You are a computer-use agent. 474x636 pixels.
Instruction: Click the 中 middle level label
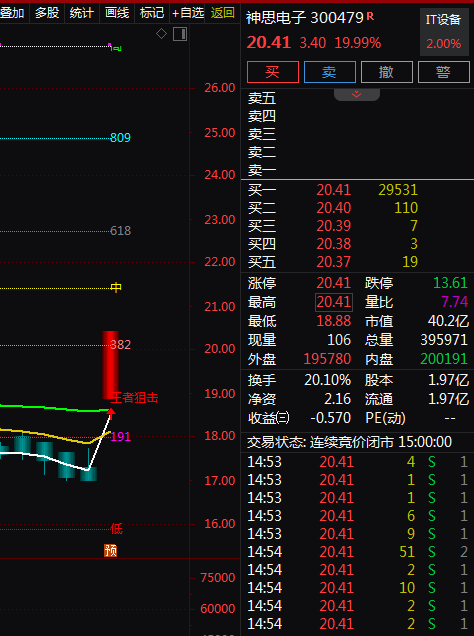(116, 288)
